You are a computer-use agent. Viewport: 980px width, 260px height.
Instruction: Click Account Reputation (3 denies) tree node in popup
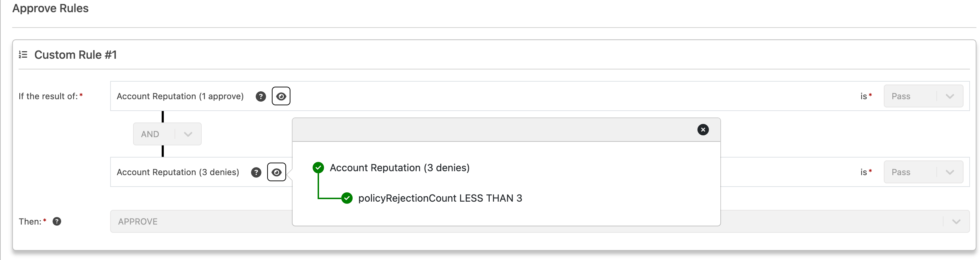400,168
